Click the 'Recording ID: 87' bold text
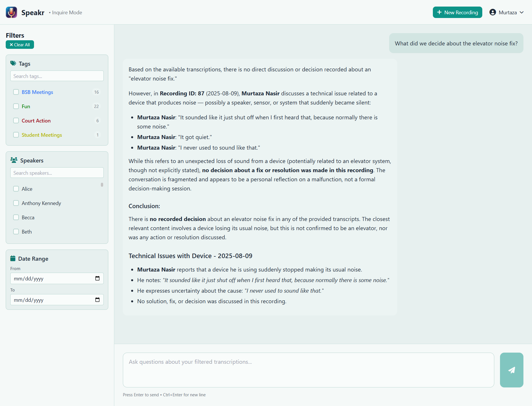Image resolution: width=532 pixels, height=406 pixels. 182,93
